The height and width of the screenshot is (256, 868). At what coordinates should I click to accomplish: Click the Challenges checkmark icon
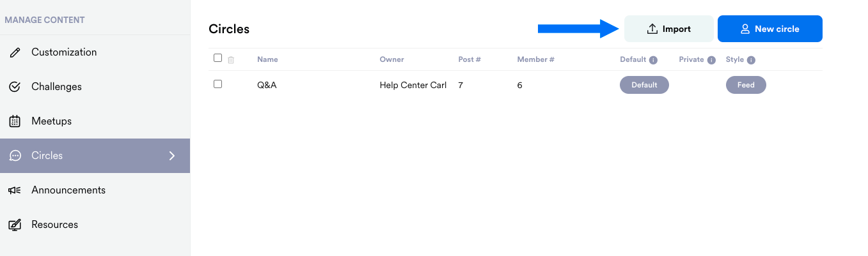[x=15, y=87]
